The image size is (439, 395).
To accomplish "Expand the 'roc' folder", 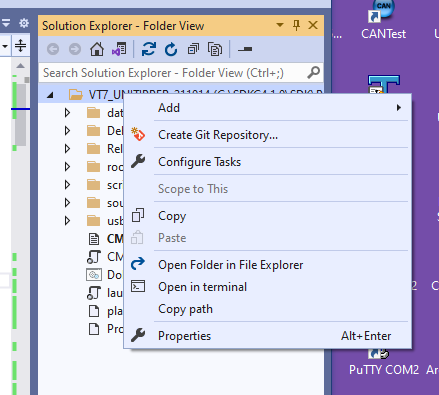I will click(67, 166).
